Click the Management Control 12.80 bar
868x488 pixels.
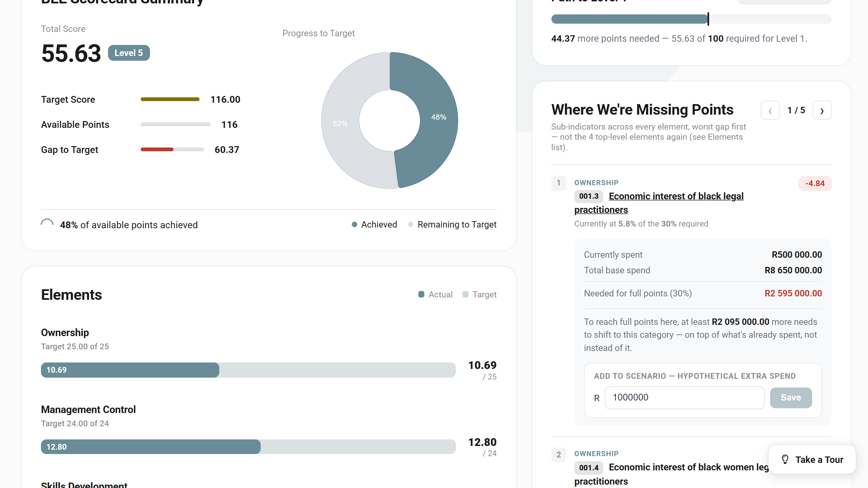(248, 447)
